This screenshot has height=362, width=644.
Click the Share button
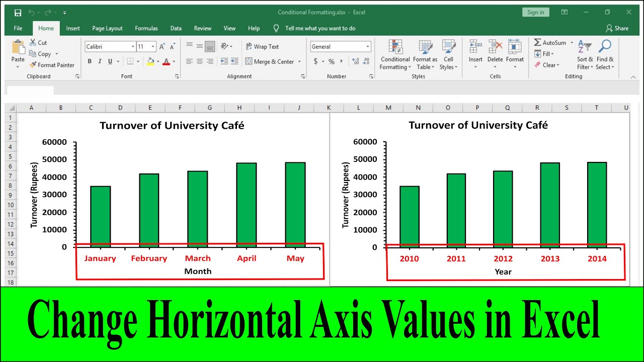(617, 28)
